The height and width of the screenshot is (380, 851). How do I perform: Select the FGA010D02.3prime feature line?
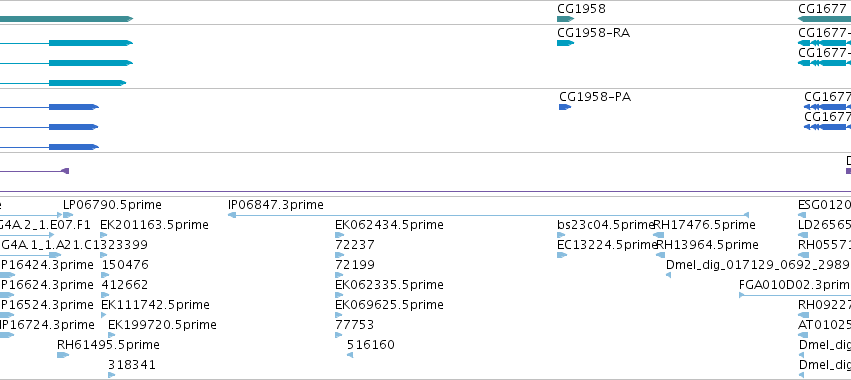click(x=795, y=295)
